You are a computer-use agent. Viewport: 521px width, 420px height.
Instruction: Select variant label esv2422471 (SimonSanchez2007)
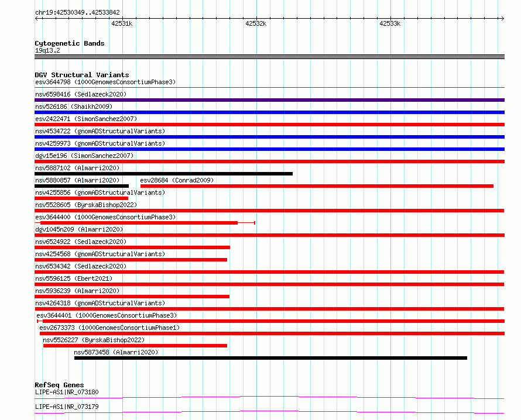coord(86,119)
